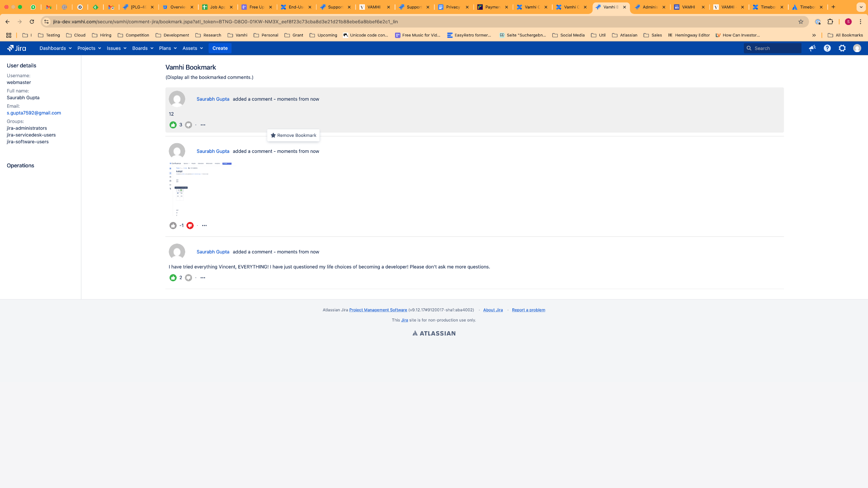The image size is (868, 488).
Task: Select the Remove Bookmark menu entry
Action: pyautogui.click(x=294, y=136)
